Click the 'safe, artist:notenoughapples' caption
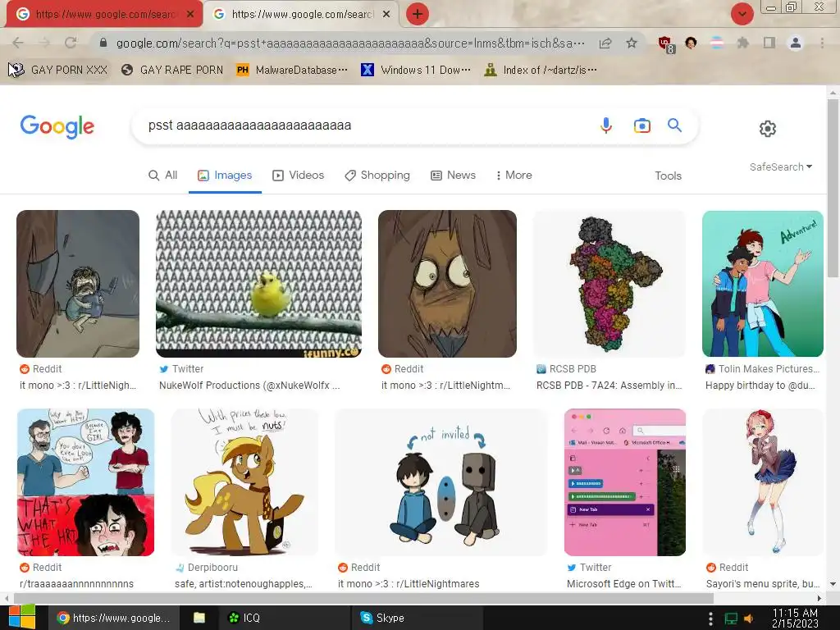The width and height of the screenshot is (840, 630). pyautogui.click(x=244, y=584)
